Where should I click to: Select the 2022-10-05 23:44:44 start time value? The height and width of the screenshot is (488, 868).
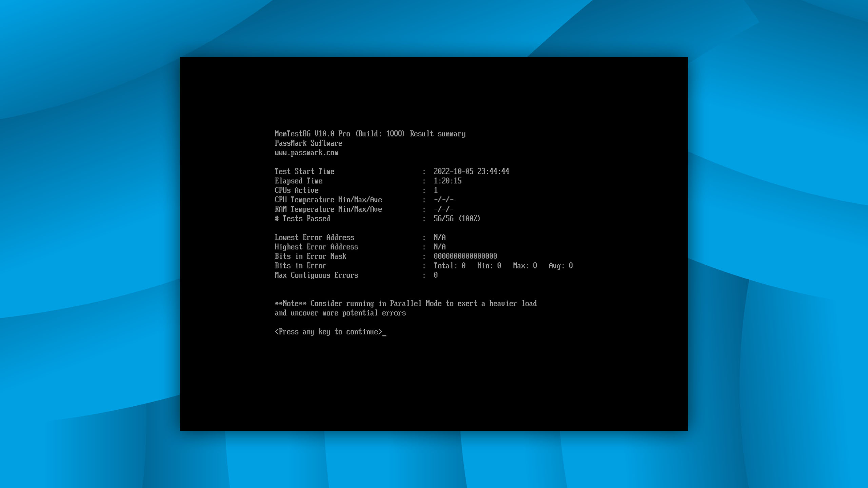click(x=471, y=171)
